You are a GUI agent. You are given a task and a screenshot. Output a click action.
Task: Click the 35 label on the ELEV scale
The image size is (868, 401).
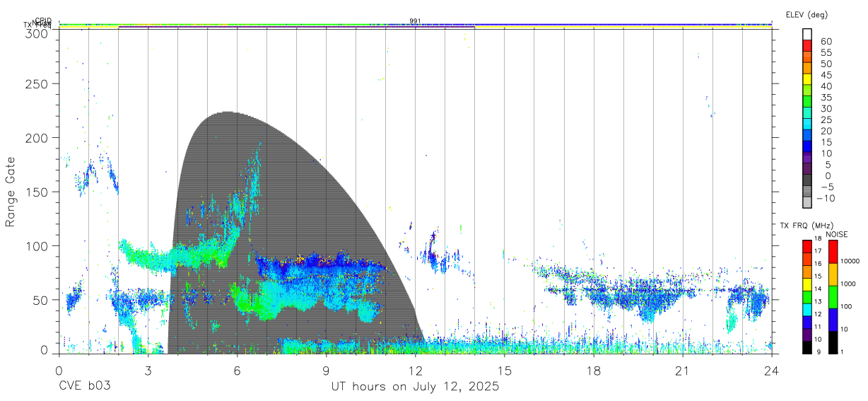tap(826, 98)
